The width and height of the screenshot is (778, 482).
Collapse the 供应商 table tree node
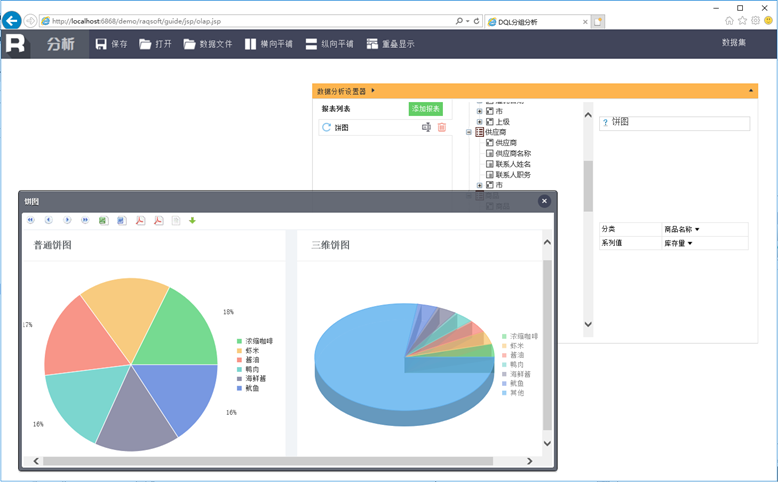469,132
